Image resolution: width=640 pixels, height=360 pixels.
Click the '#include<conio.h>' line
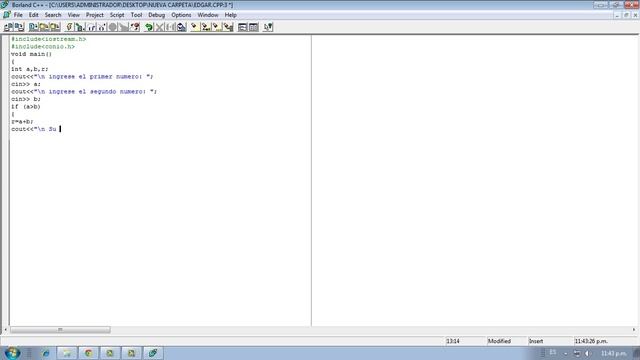[43, 47]
